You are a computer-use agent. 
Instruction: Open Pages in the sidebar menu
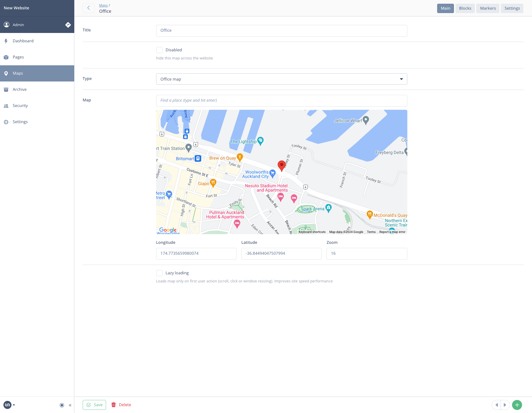pos(37,57)
